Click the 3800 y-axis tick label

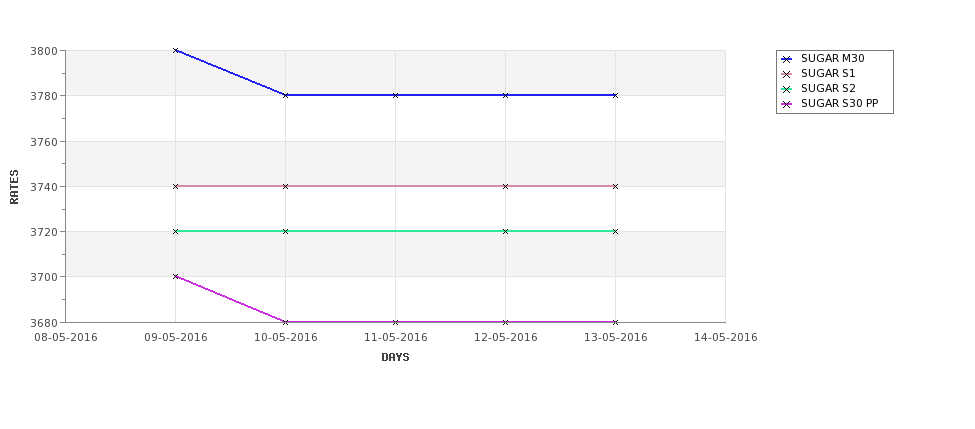(x=44, y=51)
